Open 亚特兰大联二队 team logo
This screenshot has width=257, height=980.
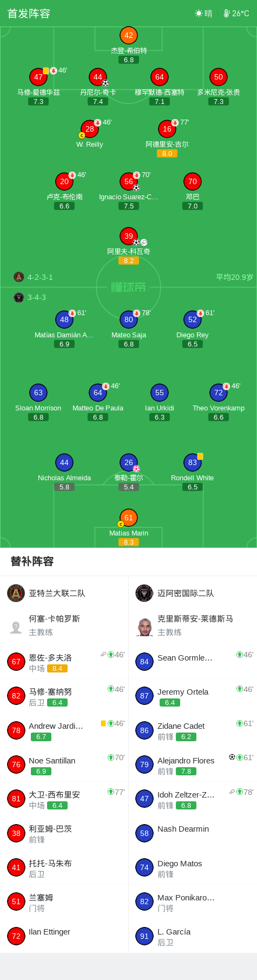[x=16, y=593]
